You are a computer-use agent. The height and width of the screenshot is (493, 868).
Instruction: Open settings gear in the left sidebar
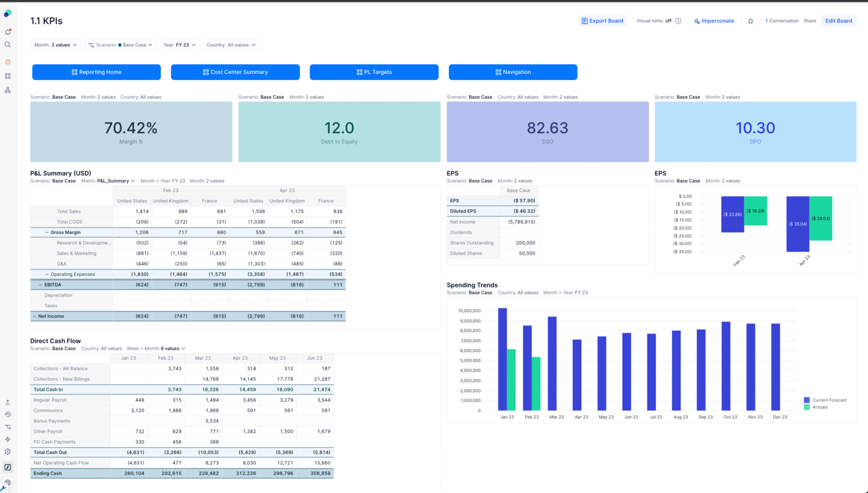8,451
